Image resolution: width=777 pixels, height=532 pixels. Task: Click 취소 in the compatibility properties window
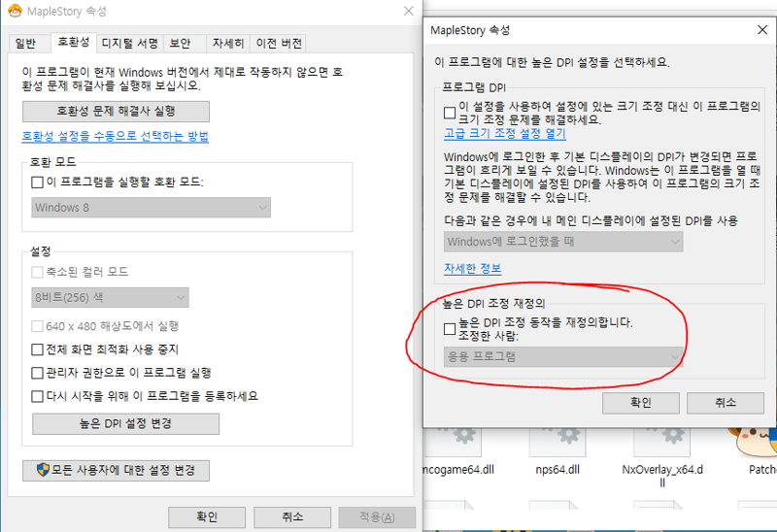(x=292, y=517)
